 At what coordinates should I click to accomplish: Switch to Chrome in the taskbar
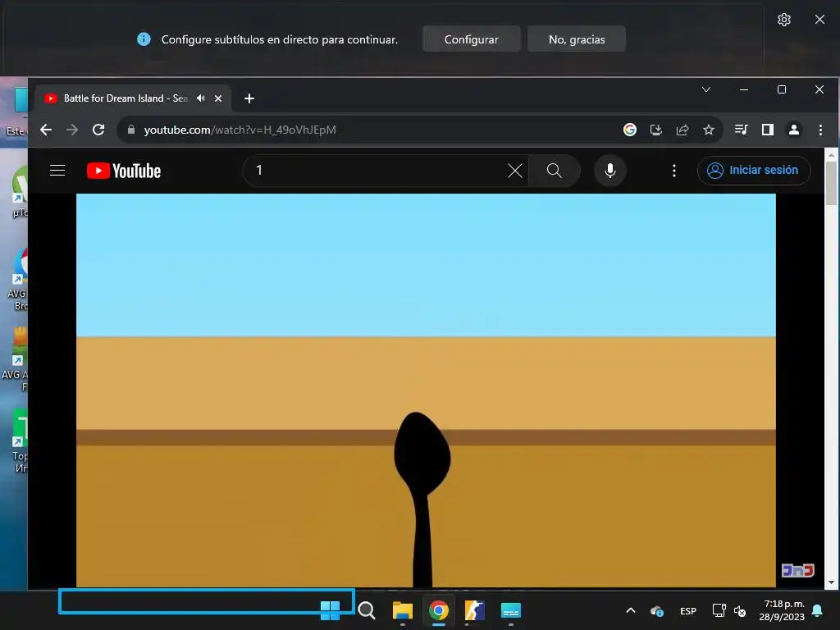tap(439, 610)
